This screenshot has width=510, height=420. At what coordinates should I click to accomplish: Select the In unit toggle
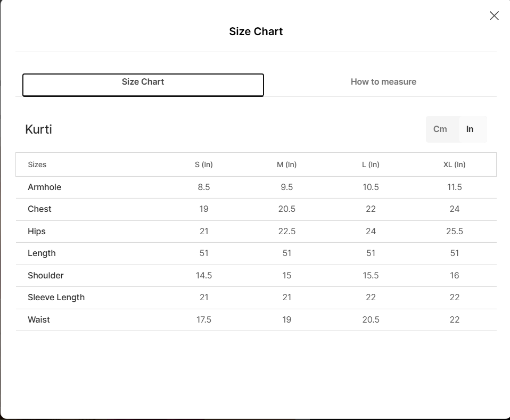click(x=470, y=129)
